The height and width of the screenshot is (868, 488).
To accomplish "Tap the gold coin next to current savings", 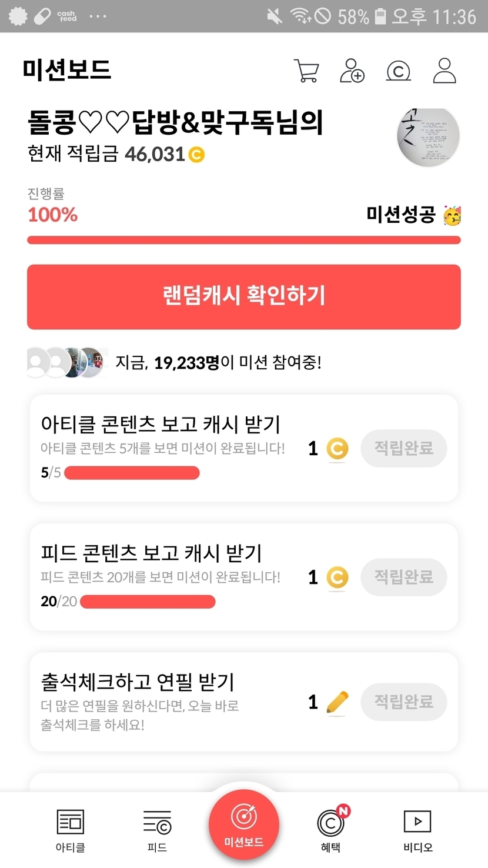I will click(x=196, y=155).
